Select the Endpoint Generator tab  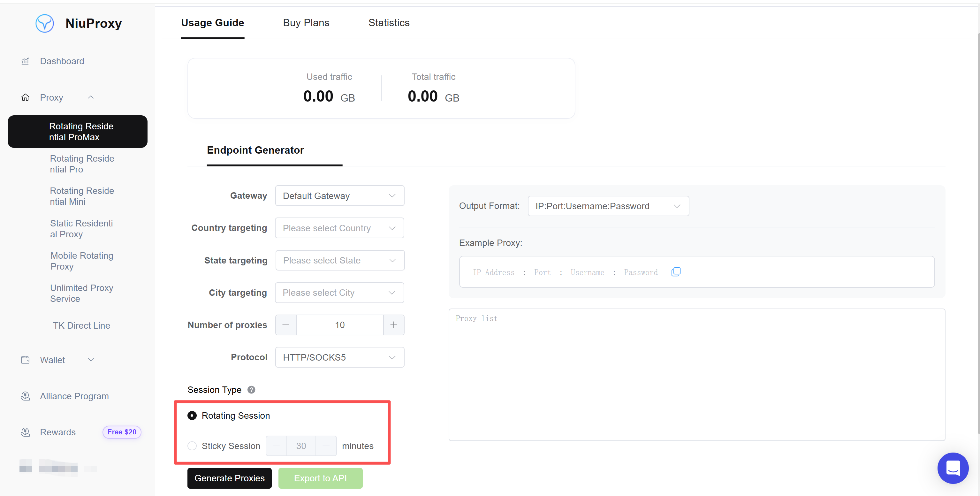255,150
